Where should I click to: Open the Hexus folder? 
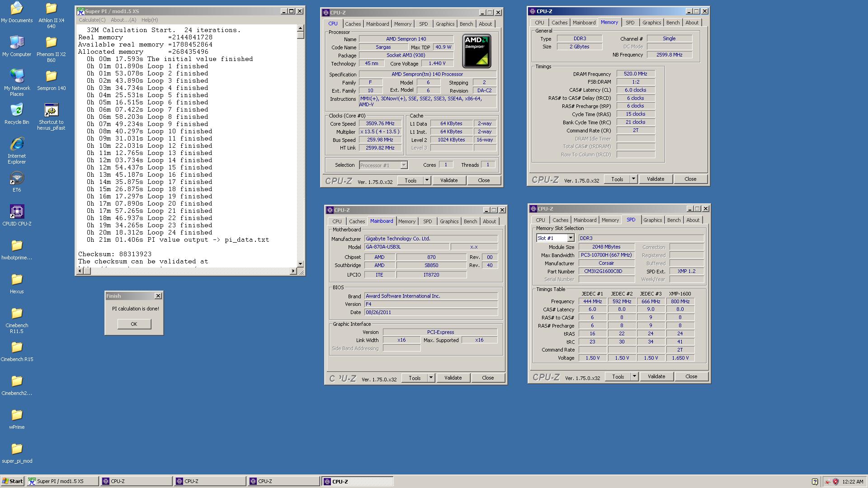pos(17,284)
